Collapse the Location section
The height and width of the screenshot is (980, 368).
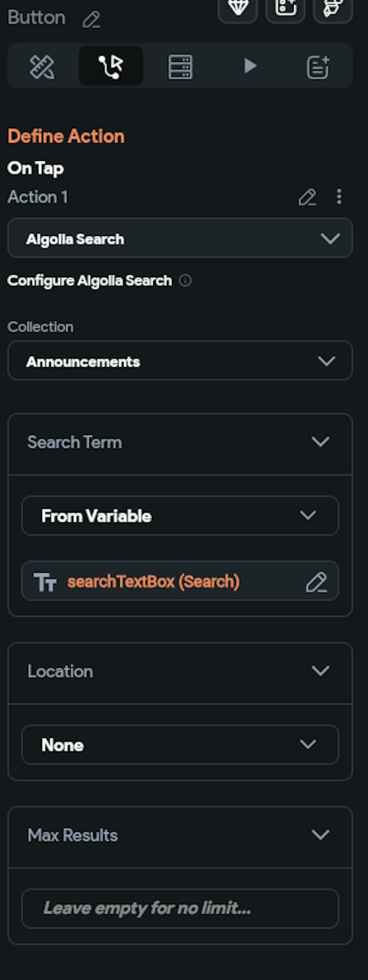(321, 671)
